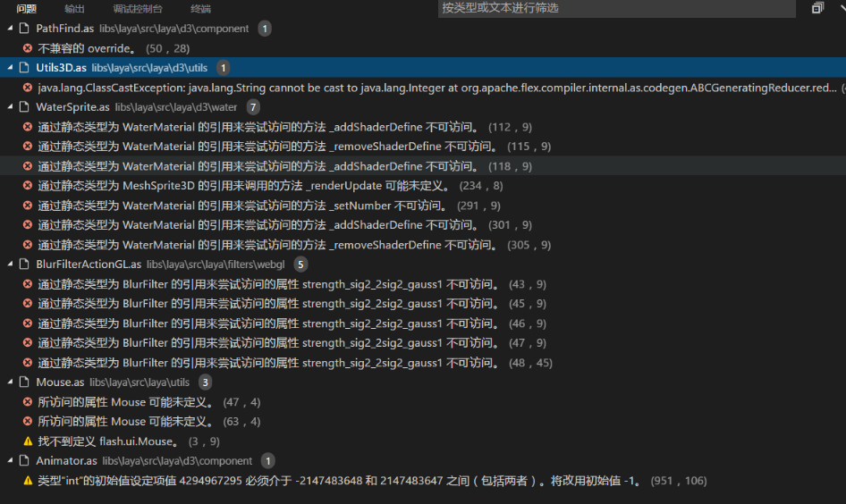Collapse the BlurFilterActionGL.as tree arrow

(x=10, y=265)
